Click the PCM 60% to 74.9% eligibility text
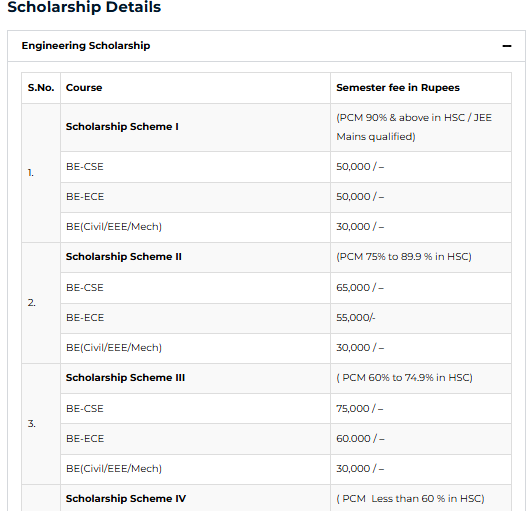The height and width of the screenshot is (511, 531). 404,378
